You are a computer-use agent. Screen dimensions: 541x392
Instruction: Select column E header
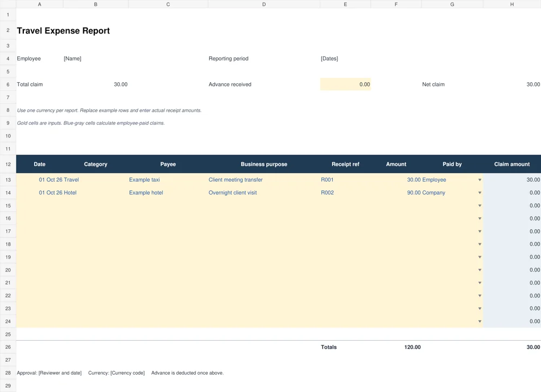click(x=345, y=4)
